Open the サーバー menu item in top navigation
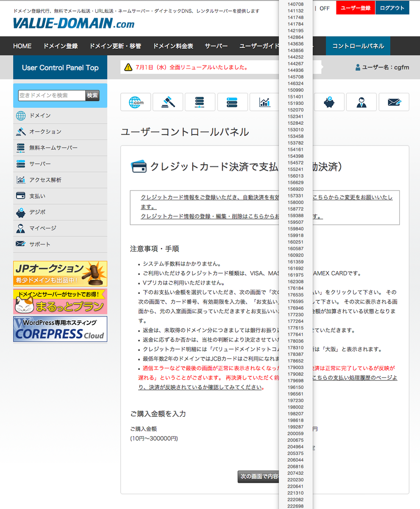This screenshot has width=420, height=509. tap(216, 46)
